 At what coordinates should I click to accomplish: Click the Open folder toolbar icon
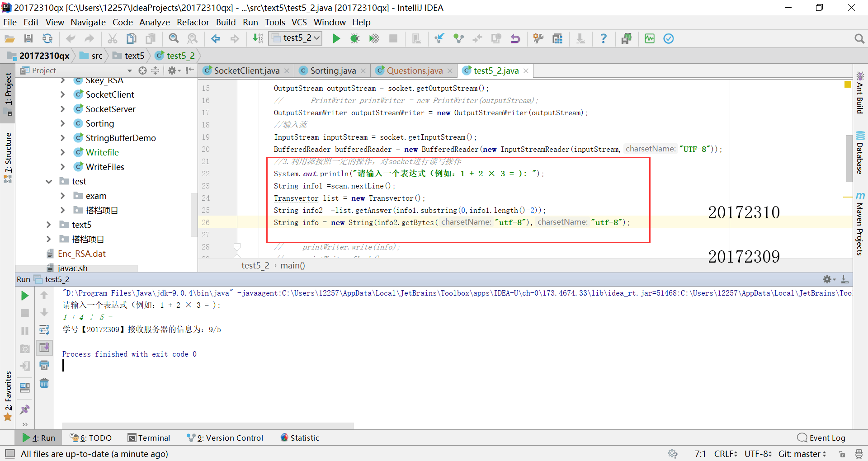[x=9, y=39]
